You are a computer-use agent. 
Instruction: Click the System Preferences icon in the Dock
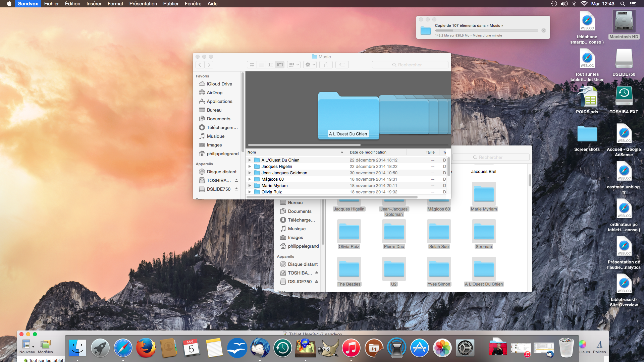tap(465, 348)
